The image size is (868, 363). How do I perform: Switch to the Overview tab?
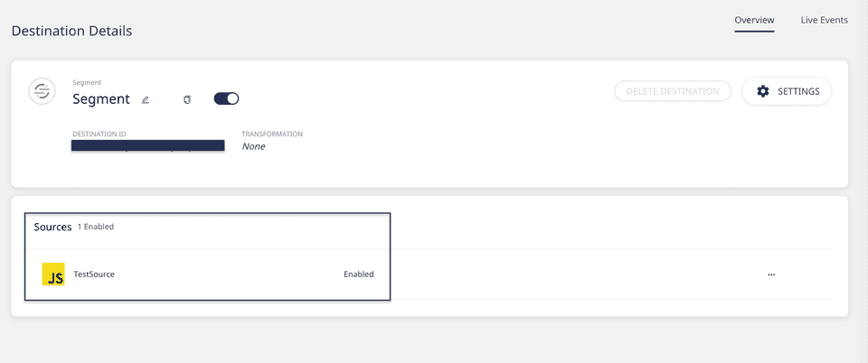[754, 20]
